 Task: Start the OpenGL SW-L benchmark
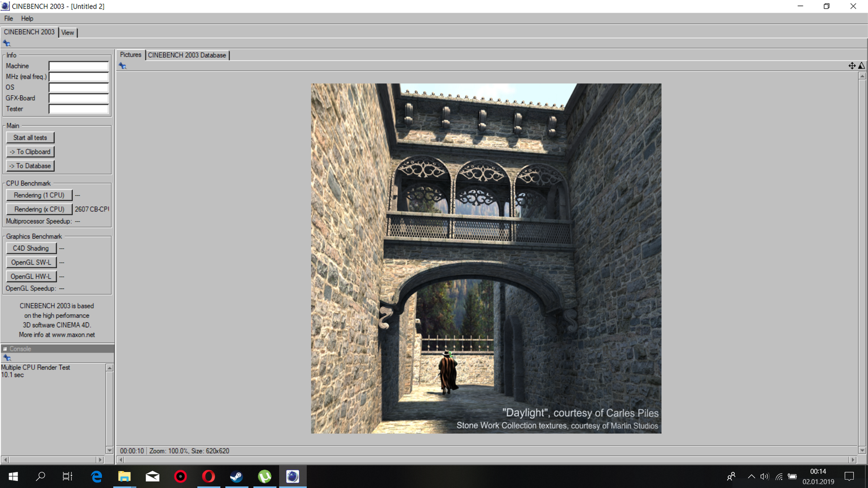(31, 262)
